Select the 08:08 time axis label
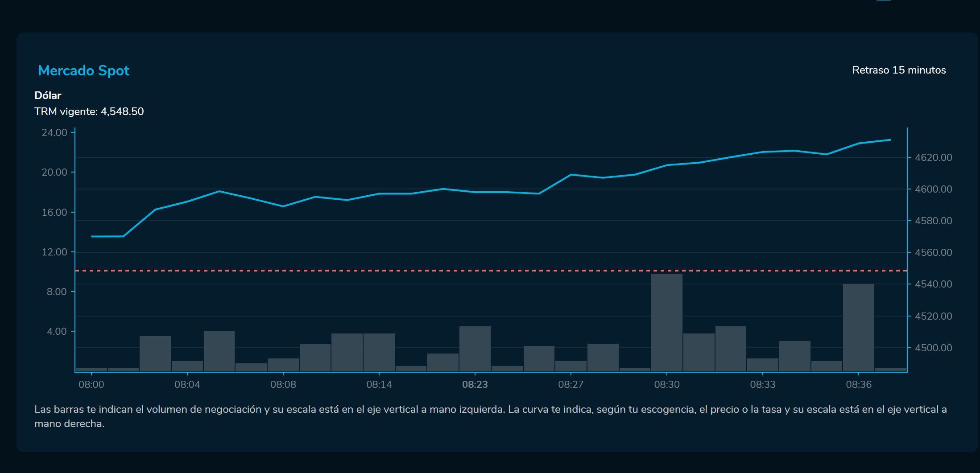The height and width of the screenshot is (473, 980). pyautogui.click(x=283, y=384)
